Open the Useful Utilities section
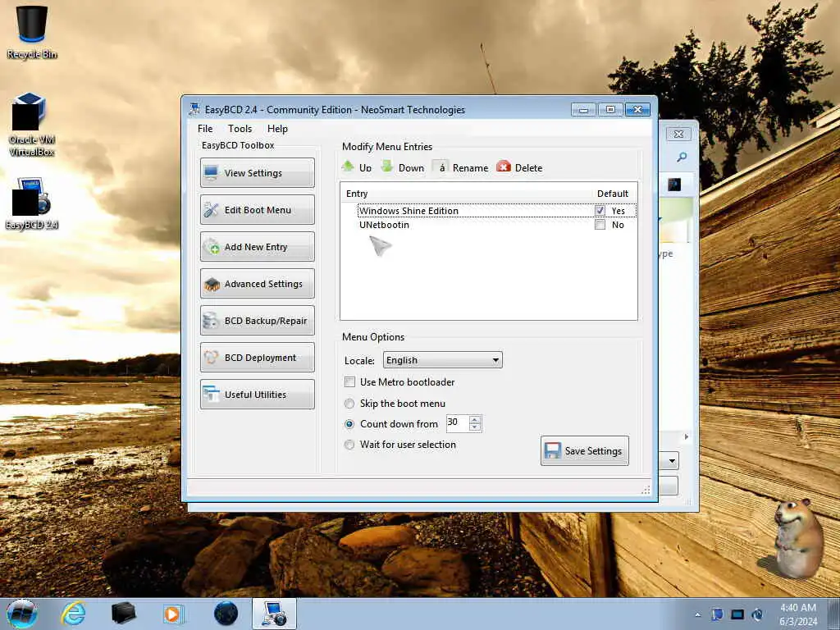Image resolution: width=840 pixels, height=630 pixels. pos(257,395)
